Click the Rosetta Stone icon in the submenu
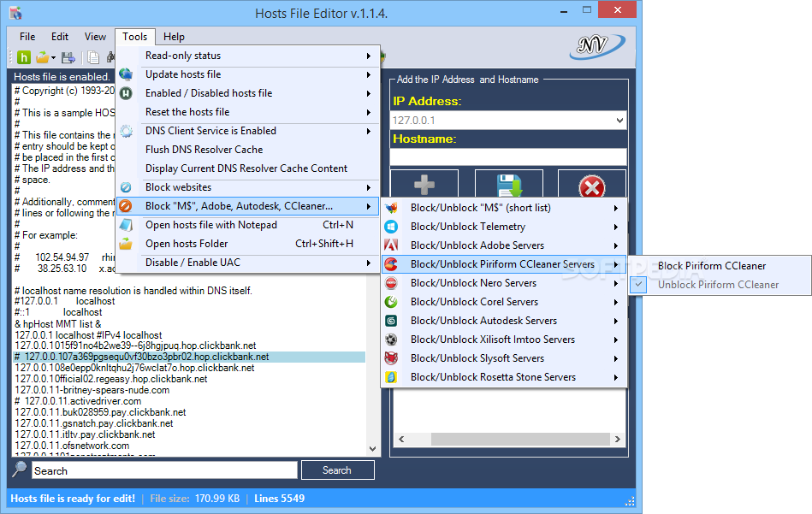This screenshot has width=812, height=514. [x=391, y=377]
